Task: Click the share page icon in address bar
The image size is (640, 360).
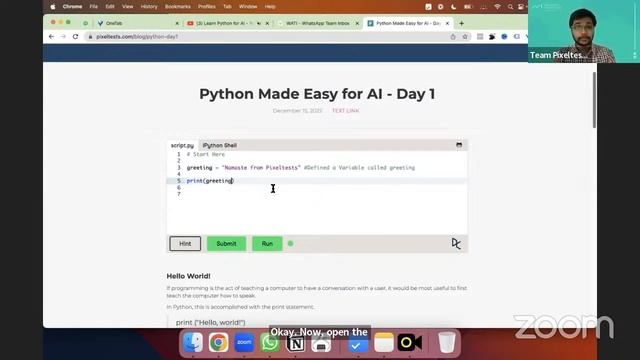Action: [x=453, y=37]
